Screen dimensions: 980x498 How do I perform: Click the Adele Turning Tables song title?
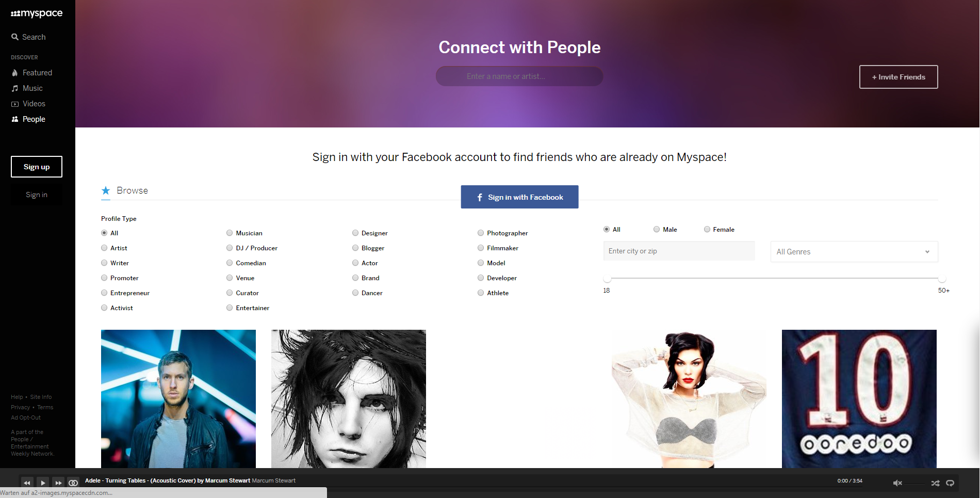(x=168, y=480)
